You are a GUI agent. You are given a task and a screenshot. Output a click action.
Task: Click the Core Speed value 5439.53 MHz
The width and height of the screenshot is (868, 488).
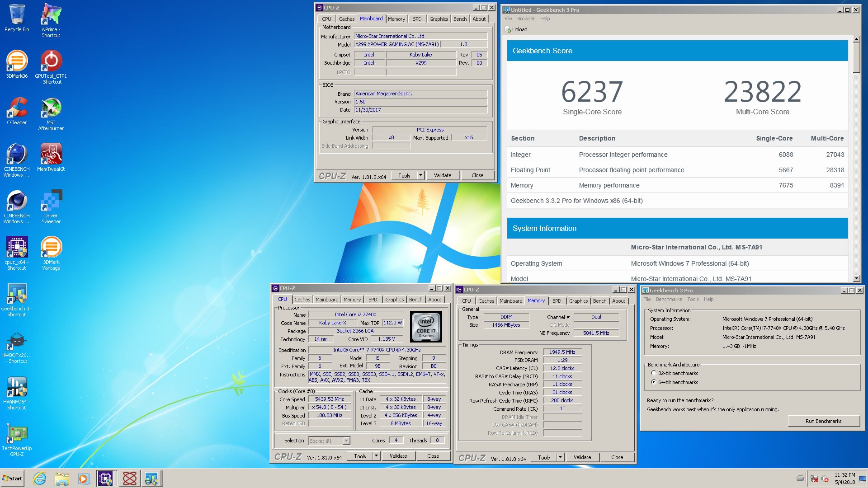[330, 399]
